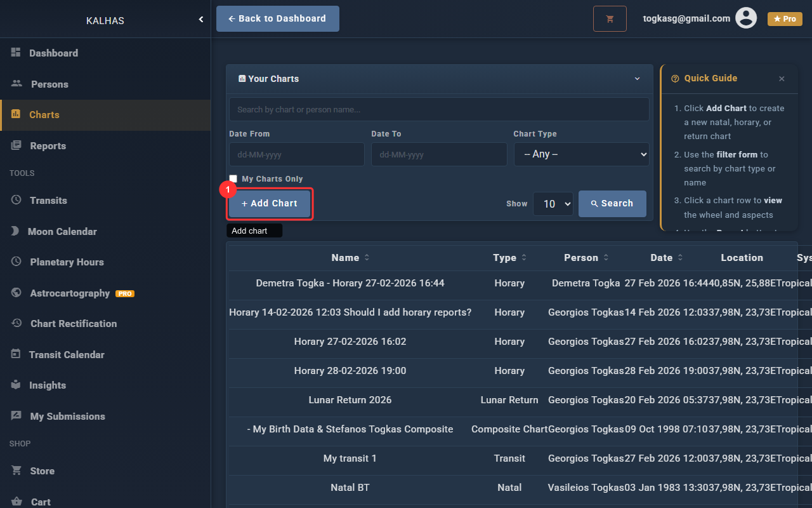Open Reports in the sidebar
Screen dimensions: 812x508
[48, 146]
